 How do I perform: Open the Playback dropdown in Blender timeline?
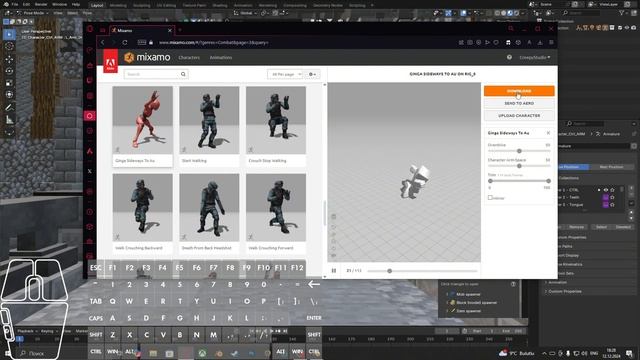tap(27, 331)
